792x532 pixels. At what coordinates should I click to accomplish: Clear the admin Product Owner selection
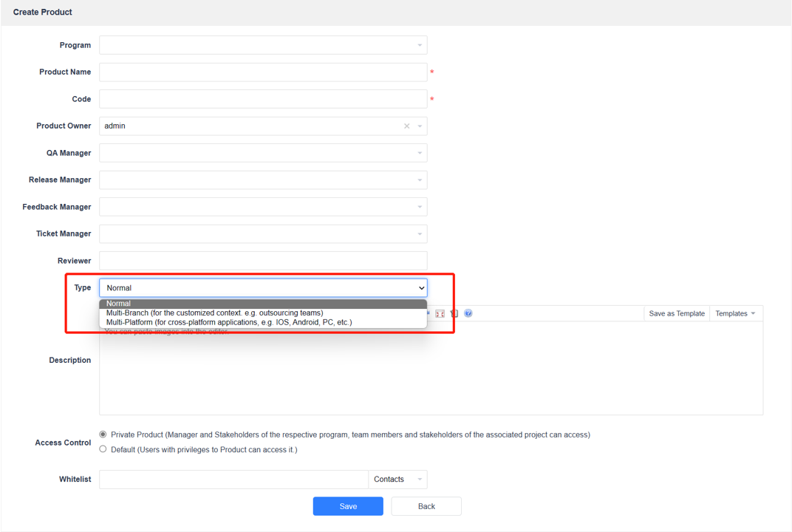[406, 126]
